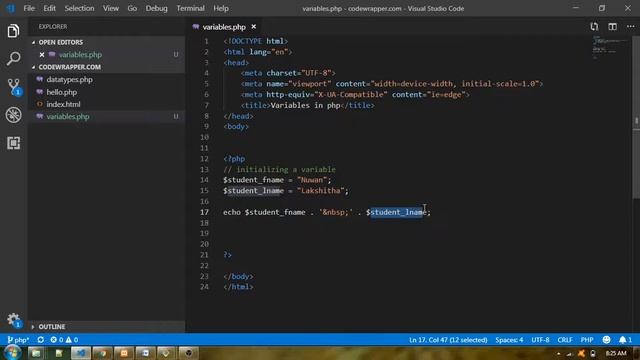
Task: Change the language mode PHP
Action: (x=587, y=340)
